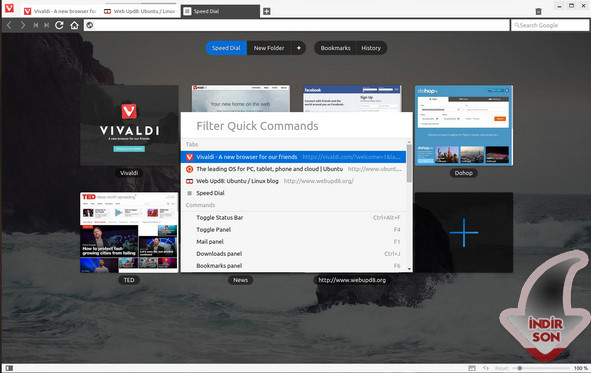Open the Vivaldi menu logo button
Image resolution: width=591 pixels, height=373 pixels.
click(9, 8)
